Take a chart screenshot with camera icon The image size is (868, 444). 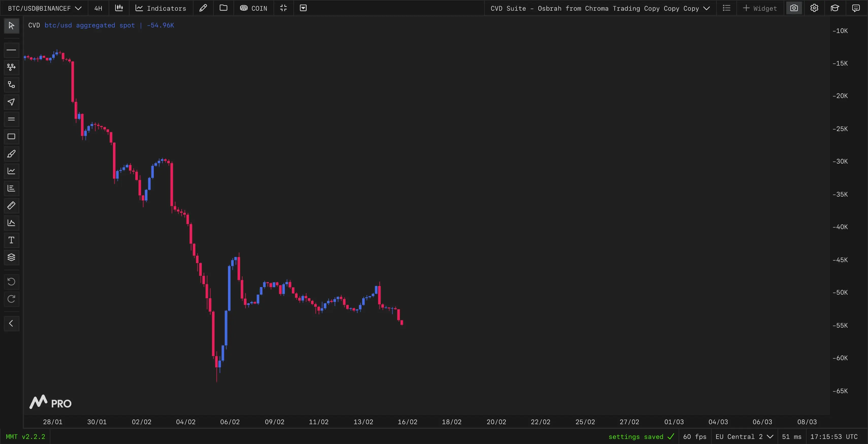794,8
